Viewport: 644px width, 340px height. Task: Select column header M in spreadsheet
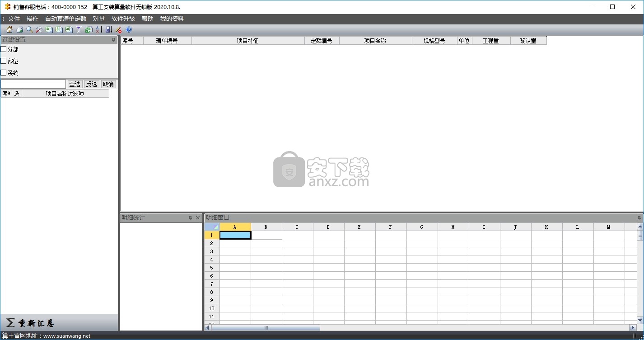coord(609,227)
